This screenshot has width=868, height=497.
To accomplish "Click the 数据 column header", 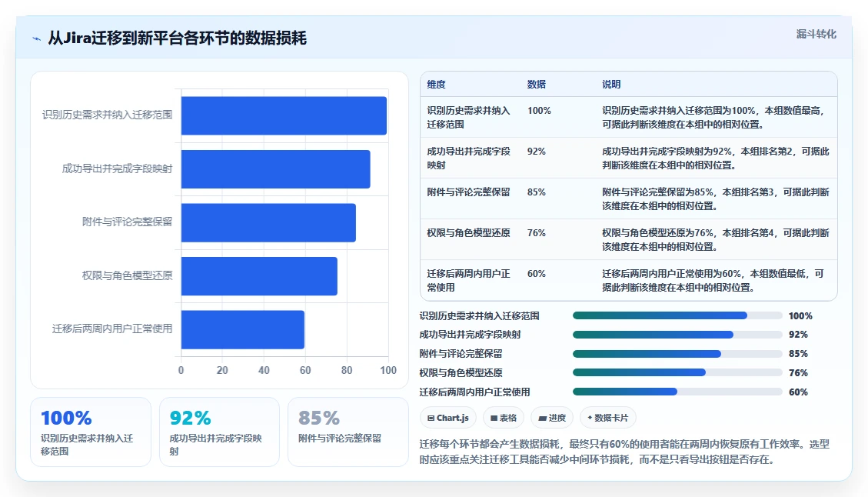I will pos(537,84).
